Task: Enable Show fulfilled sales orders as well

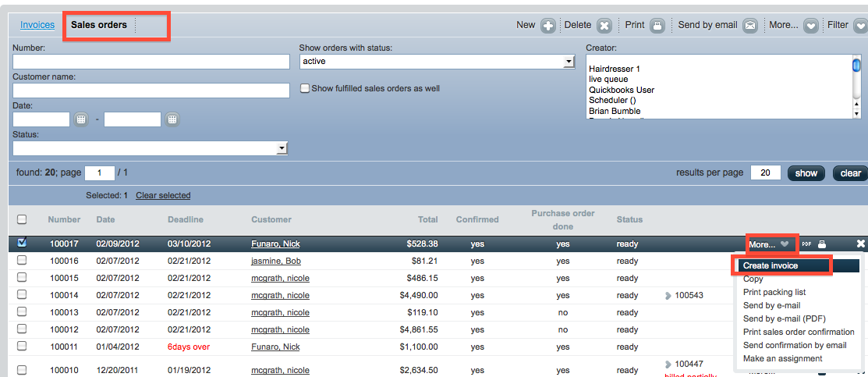Action: tap(304, 88)
